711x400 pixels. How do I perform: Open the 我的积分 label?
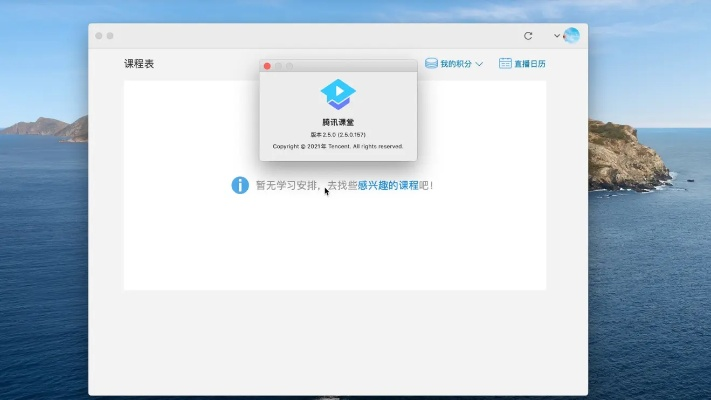(455, 64)
